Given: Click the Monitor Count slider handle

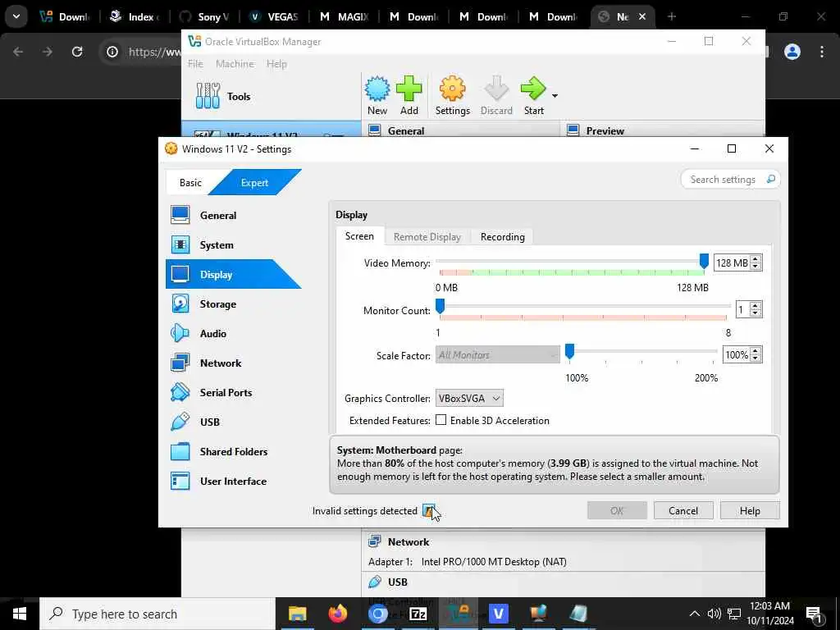Looking at the screenshot, I should point(440,307).
